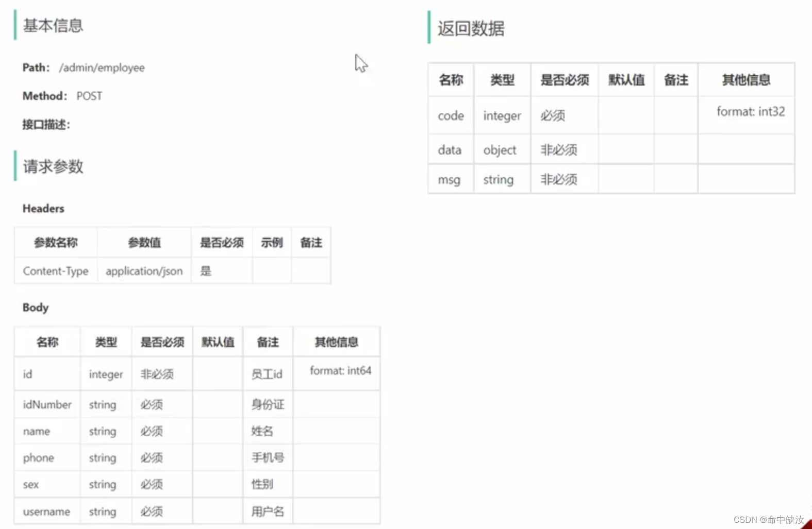812x529 pixels.
Task: Click the integer type in id row
Action: coord(106,374)
